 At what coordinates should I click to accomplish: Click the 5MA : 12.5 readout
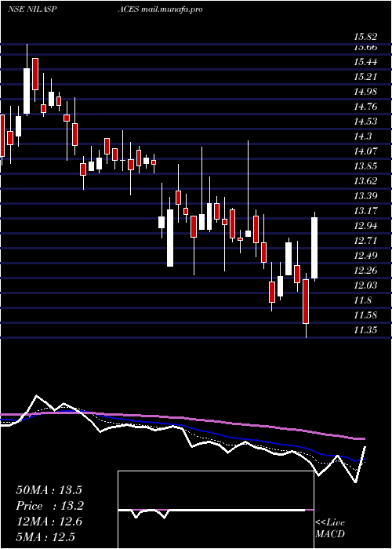pos(45,536)
